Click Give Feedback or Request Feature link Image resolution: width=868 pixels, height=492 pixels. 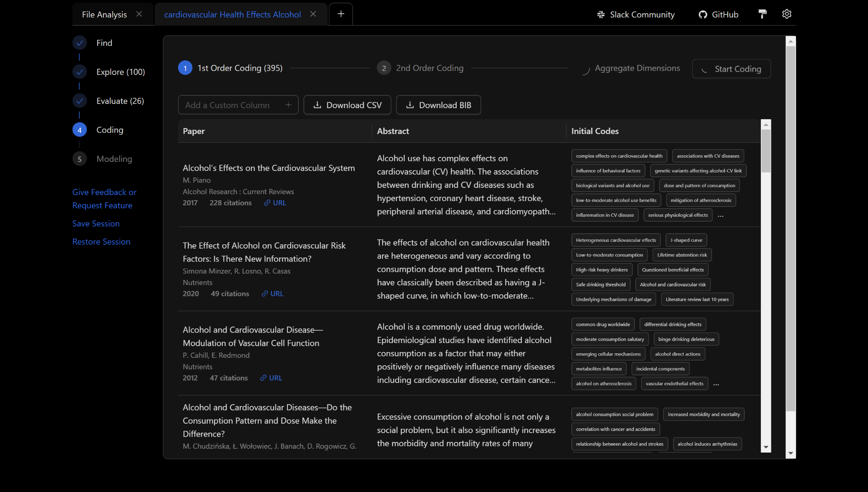(x=104, y=199)
